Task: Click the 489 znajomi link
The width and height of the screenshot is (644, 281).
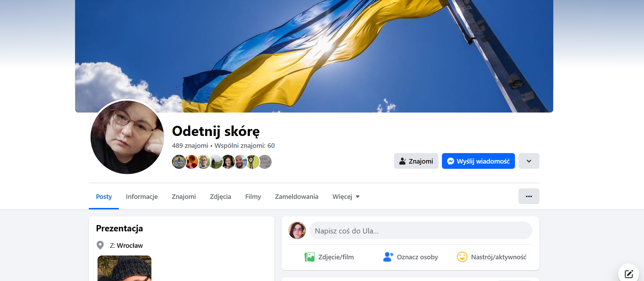Action: point(190,145)
